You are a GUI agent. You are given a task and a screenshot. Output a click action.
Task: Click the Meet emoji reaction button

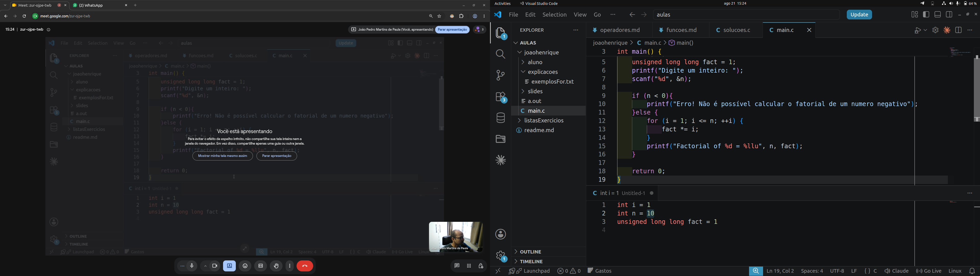click(245, 266)
